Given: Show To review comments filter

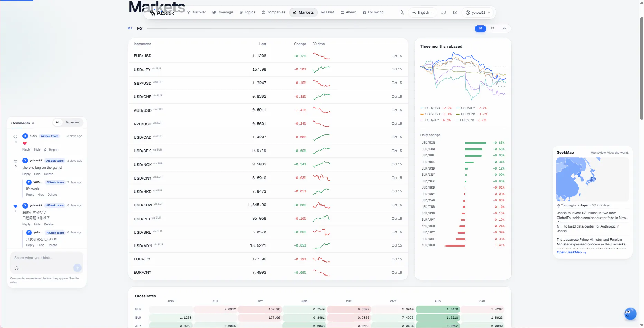Looking at the screenshot, I should point(73,122).
